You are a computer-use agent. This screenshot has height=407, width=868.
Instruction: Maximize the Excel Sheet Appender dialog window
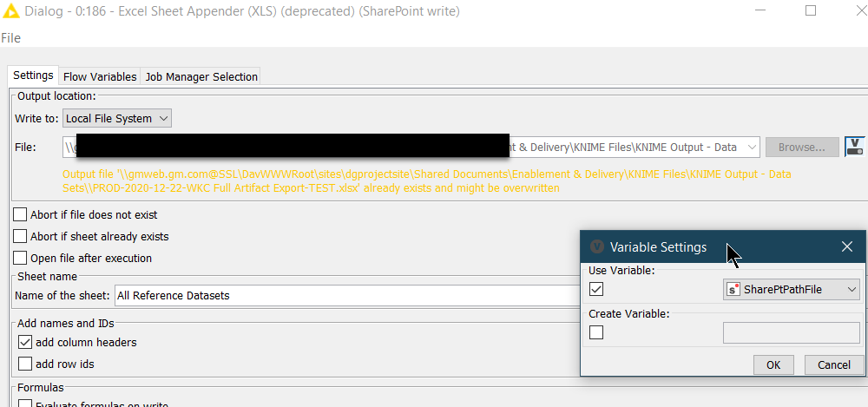811,11
